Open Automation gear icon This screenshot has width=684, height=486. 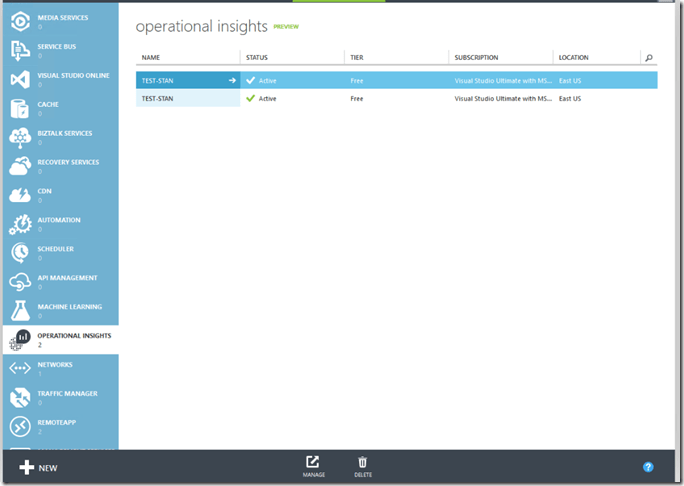click(x=21, y=224)
